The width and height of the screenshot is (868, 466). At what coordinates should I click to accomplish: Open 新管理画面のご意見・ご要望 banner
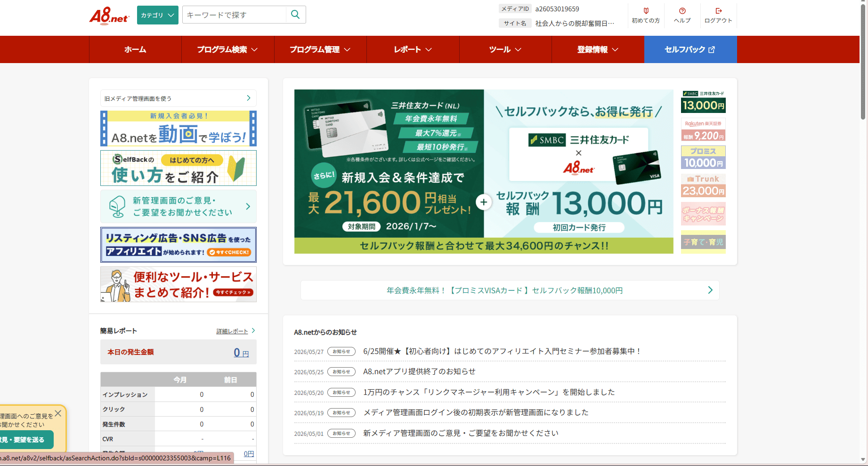(x=178, y=206)
